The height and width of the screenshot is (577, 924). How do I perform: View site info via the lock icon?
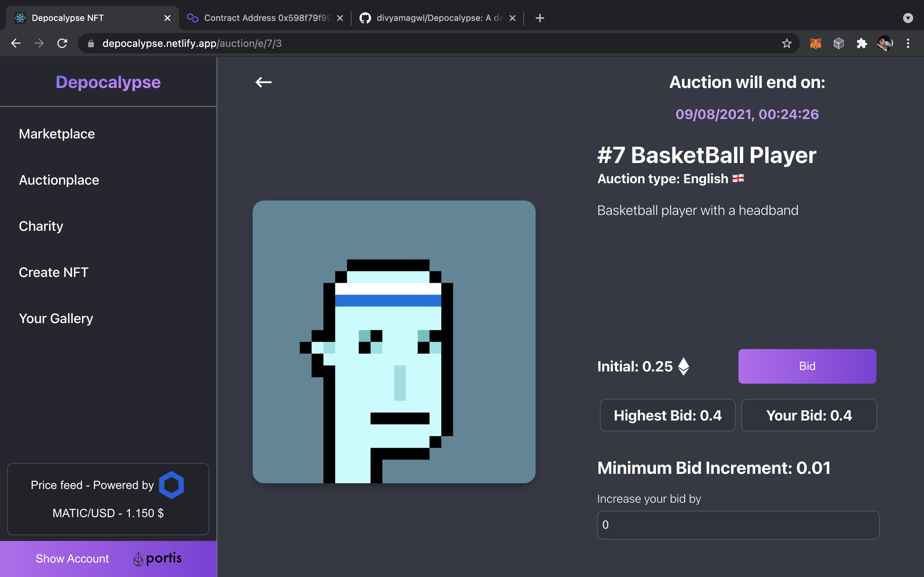(x=91, y=44)
